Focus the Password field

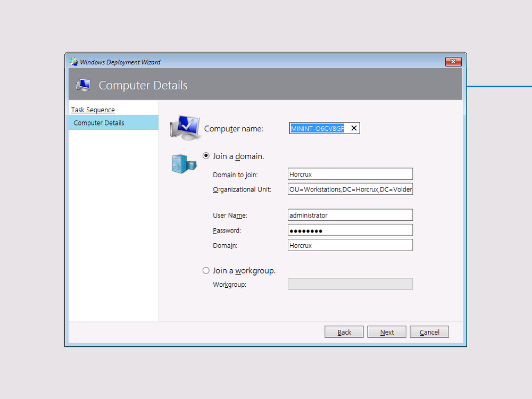pos(350,230)
